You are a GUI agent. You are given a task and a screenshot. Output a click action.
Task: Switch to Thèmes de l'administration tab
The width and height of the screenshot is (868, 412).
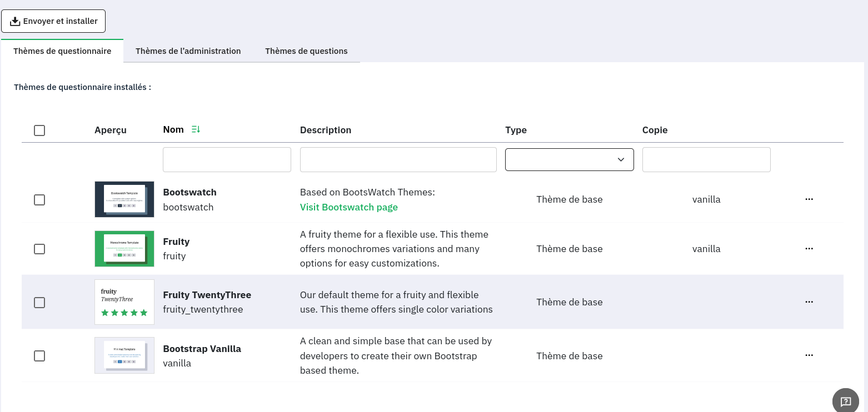tap(188, 51)
